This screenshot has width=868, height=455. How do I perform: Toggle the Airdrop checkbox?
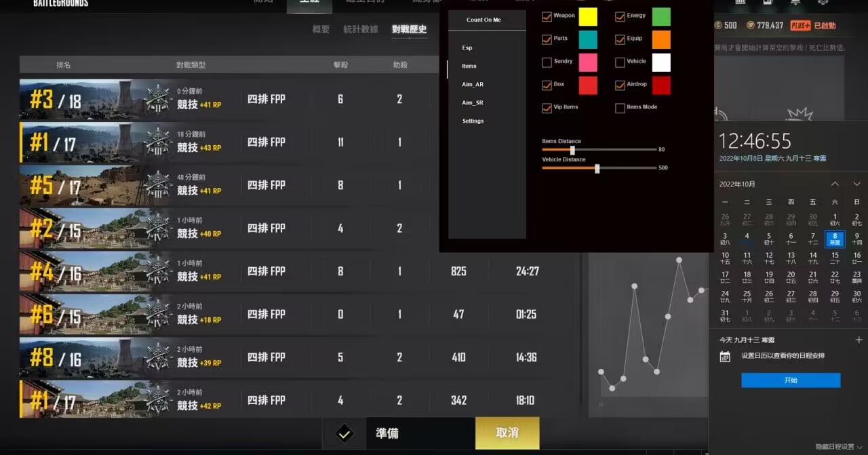(620, 85)
